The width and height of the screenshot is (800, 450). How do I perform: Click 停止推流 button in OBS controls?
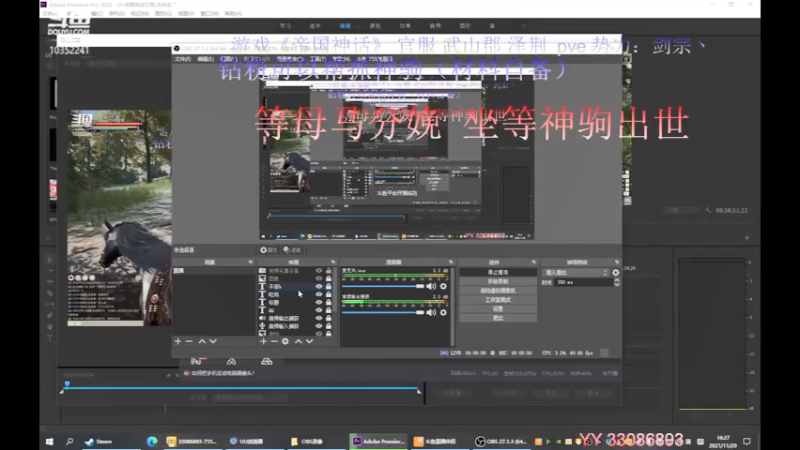point(498,272)
